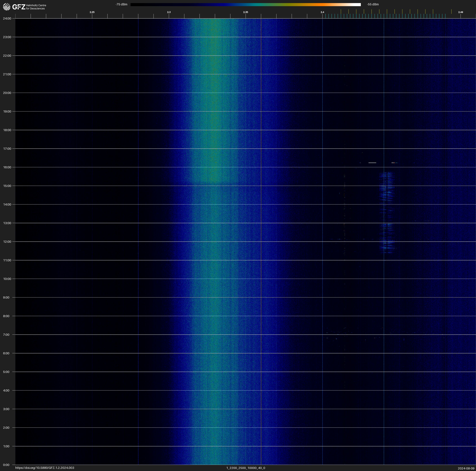Select the 2.3 frequency axis label
The width and height of the screenshot is (476, 471).
[169, 12]
